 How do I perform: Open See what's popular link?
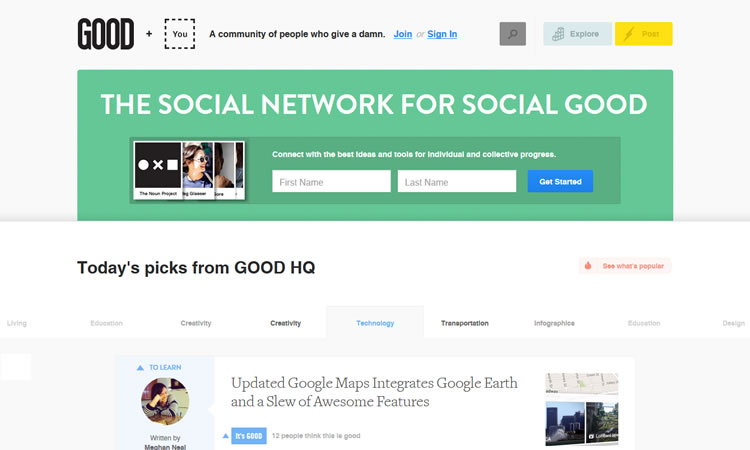pos(634,266)
